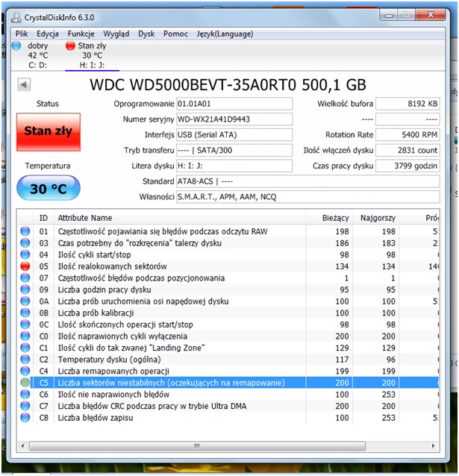The width and height of the screenshot is (459, 476).
Task: Click the Bieżący column header
Action: [x=329, y=218]
